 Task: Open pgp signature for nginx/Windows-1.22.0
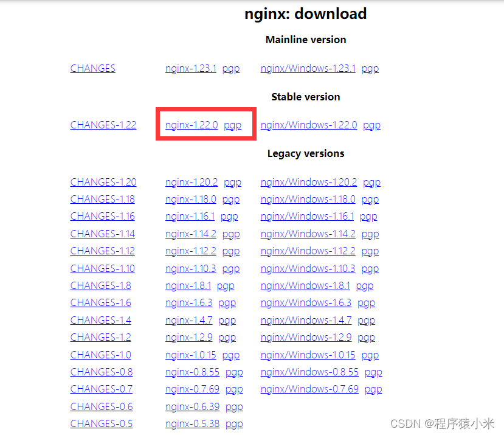point(371,125)
